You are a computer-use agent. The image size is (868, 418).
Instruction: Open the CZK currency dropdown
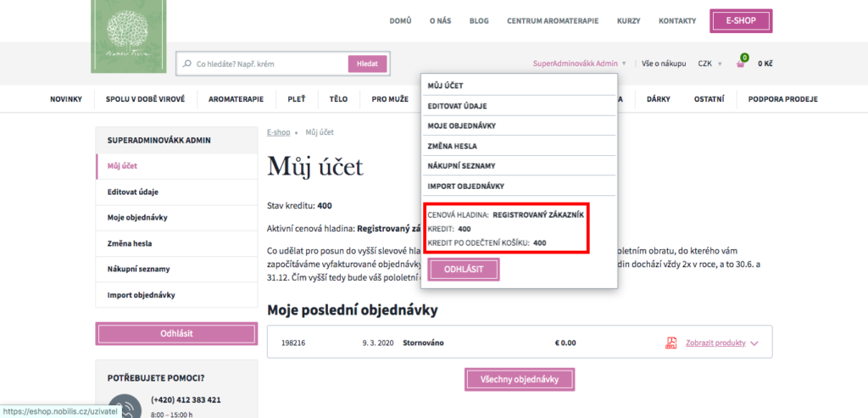click(709, 64)
